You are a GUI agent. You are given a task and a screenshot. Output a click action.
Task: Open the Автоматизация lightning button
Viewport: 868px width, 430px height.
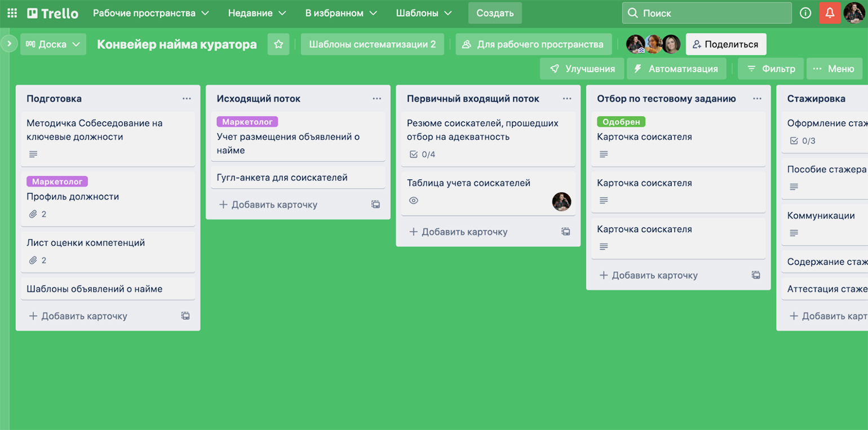coord(677,69)
